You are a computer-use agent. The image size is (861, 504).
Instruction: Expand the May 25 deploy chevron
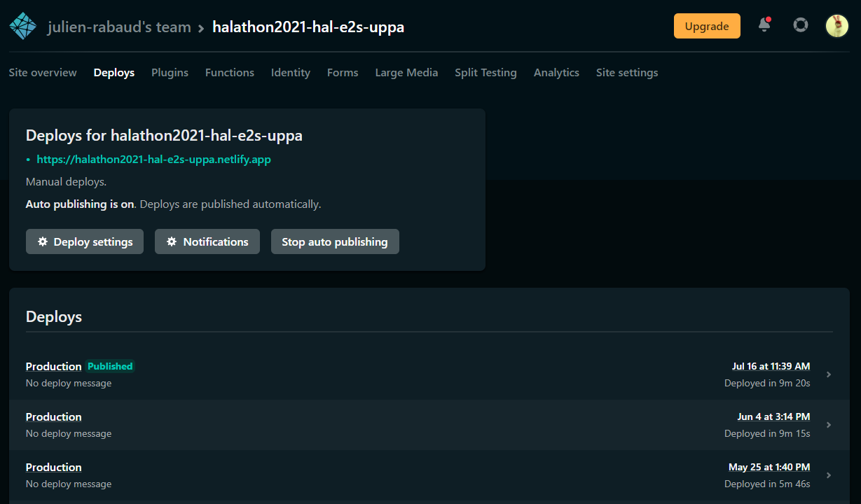click(x=829, y=475)
